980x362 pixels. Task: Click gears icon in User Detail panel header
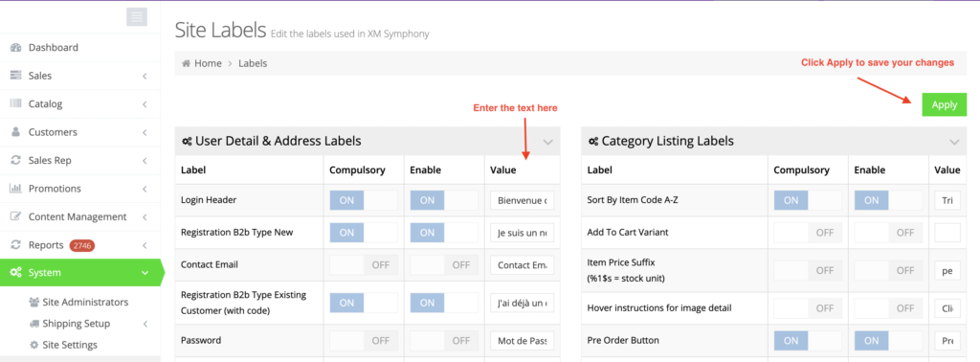[x=187, y=142]
